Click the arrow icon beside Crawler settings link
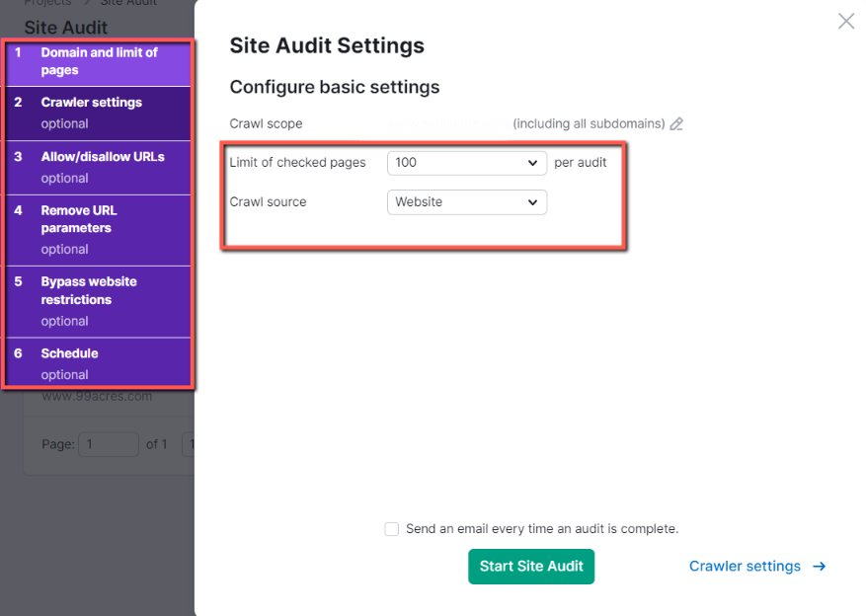866x616 pixels. [820, 566]
